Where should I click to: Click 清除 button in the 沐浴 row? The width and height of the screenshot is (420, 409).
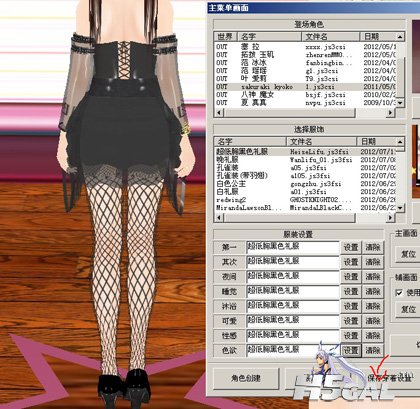click(x=373, y=306)
